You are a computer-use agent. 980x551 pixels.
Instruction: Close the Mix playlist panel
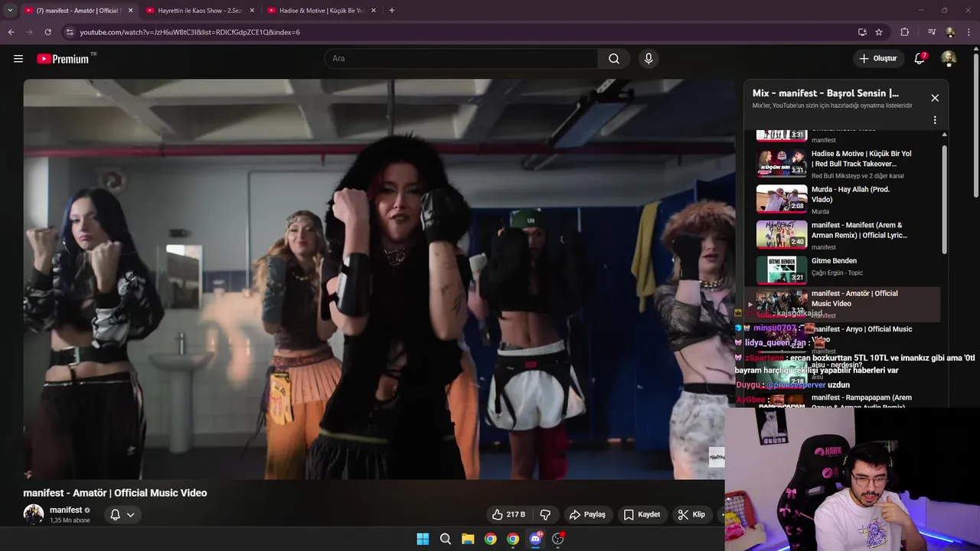coord(935,98)
